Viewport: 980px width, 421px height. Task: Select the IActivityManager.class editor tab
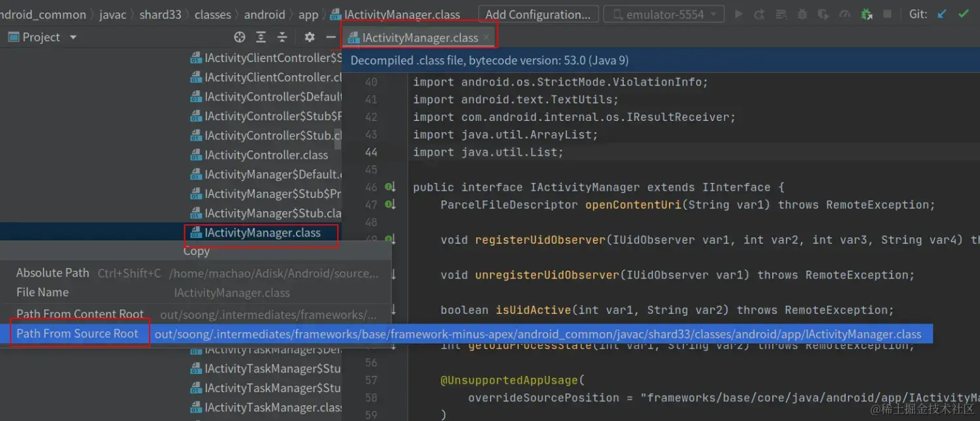(x=419, y=38)
